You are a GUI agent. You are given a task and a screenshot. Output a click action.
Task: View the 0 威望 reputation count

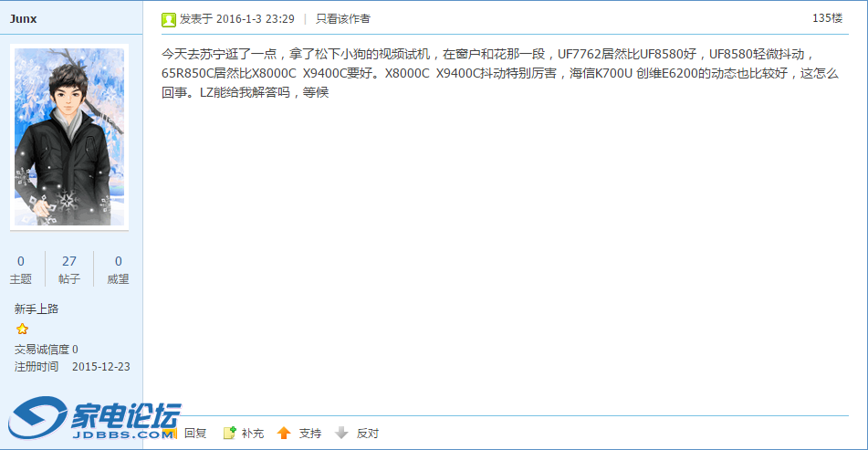[x=118, y=269]
